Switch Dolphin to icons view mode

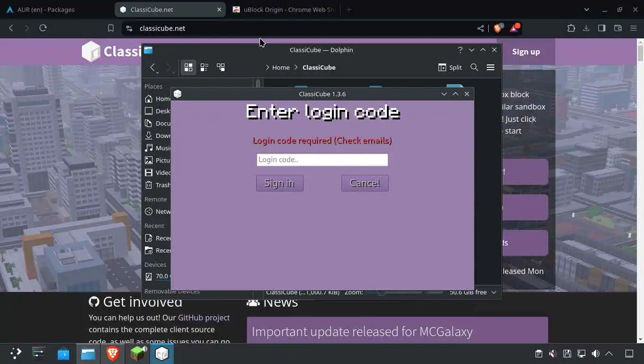(x=188, y=67)
